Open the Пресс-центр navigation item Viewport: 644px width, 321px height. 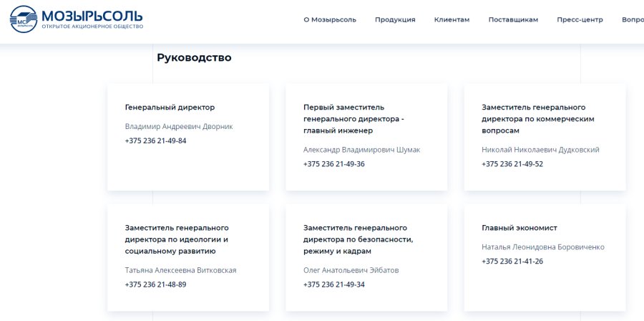point(580,20)
